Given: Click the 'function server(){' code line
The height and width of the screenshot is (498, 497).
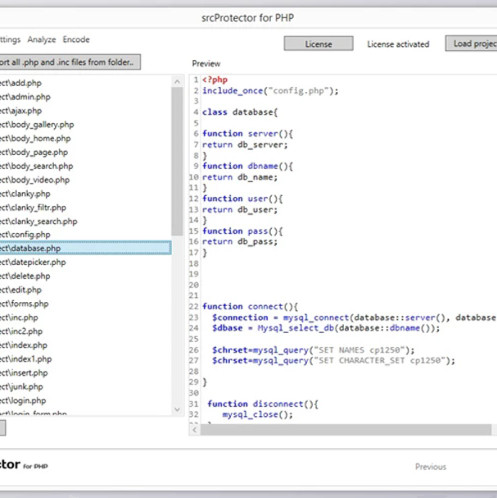Looking at the screenshot, I should (248, 134).
